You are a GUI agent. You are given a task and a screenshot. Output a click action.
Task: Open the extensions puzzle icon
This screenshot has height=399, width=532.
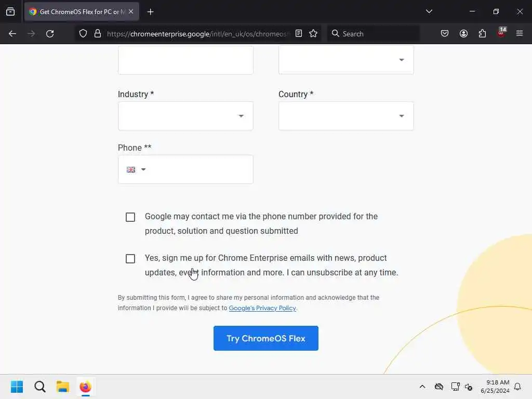(482, 33)
